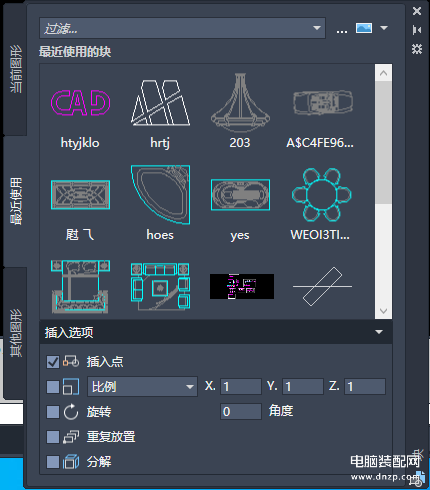Enable the 旋转 rotation checkbox
This screenshot has height=490, width=430.
coord(53,412)
